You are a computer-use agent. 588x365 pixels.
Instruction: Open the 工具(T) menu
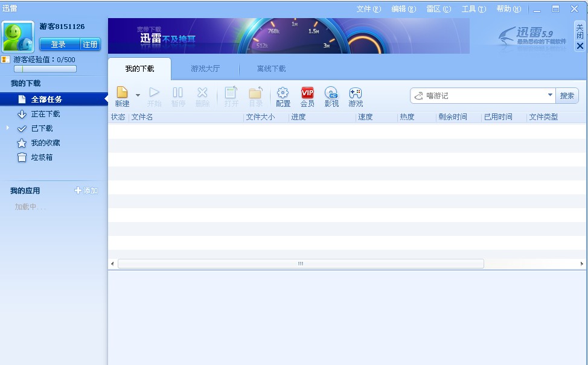click(x=474, y=9)
